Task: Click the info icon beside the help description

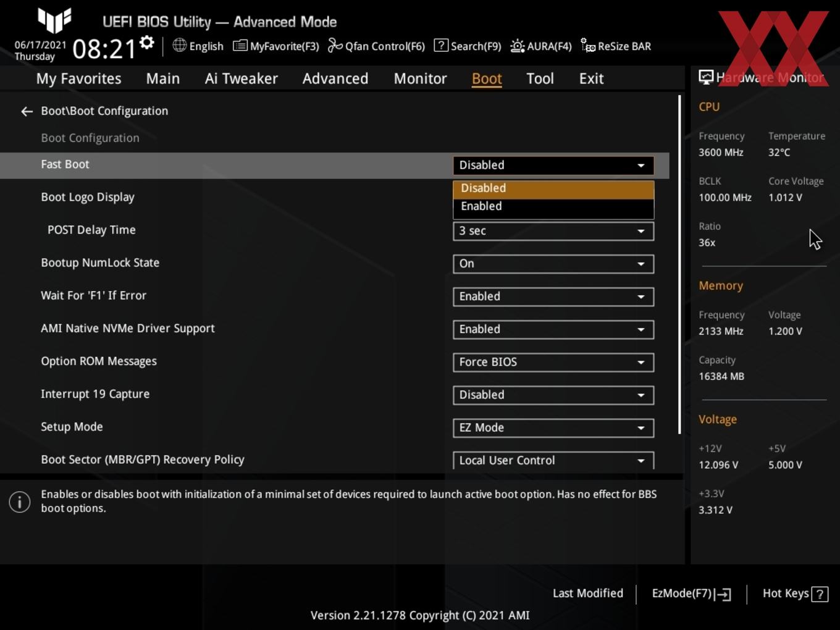Action: 20,502
